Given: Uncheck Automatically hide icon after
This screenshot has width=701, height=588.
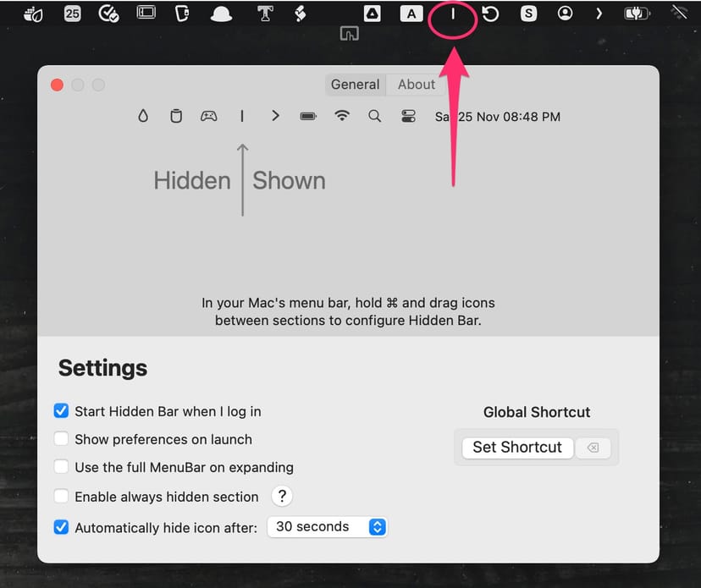Looking at the screenshot, I should [61, 527].
